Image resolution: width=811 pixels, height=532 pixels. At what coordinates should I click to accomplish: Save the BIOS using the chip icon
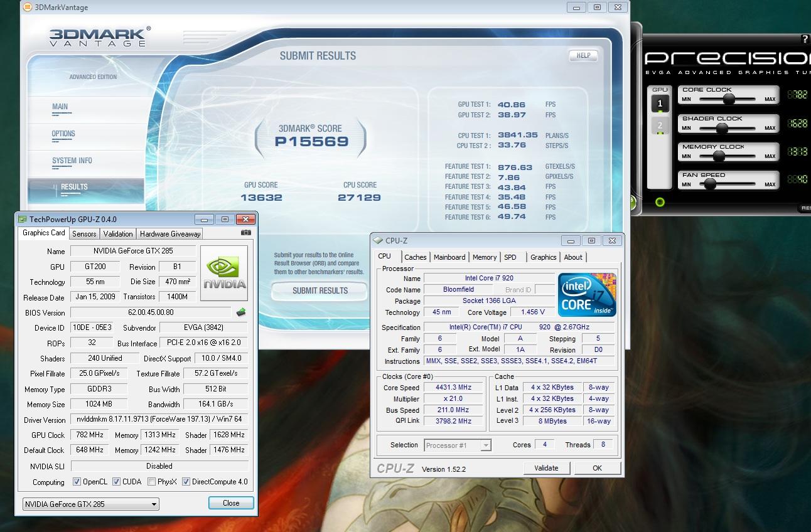pos(241,312)
